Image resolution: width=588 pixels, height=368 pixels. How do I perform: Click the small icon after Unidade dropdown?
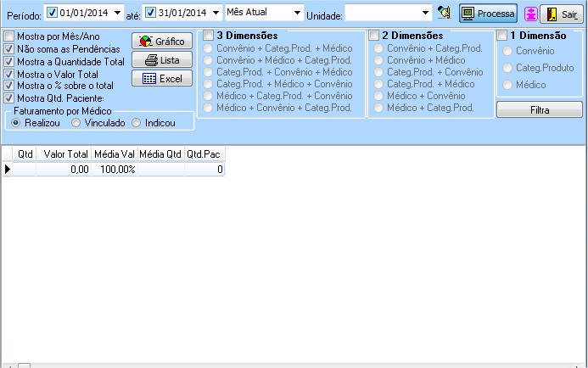tap(444, 13)
